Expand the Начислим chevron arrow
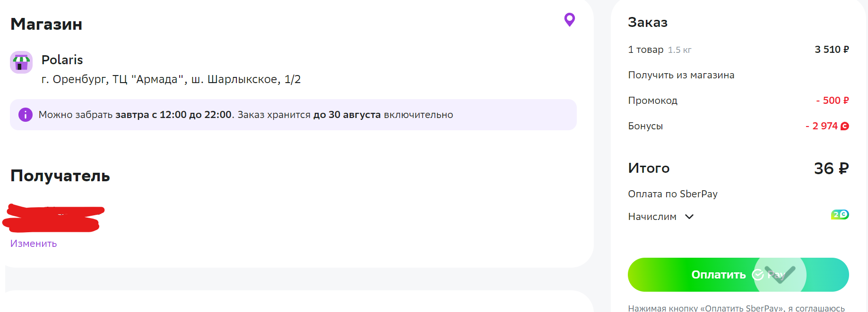The width and height of the screenshot is (868, 312). [x=689, y=217]
